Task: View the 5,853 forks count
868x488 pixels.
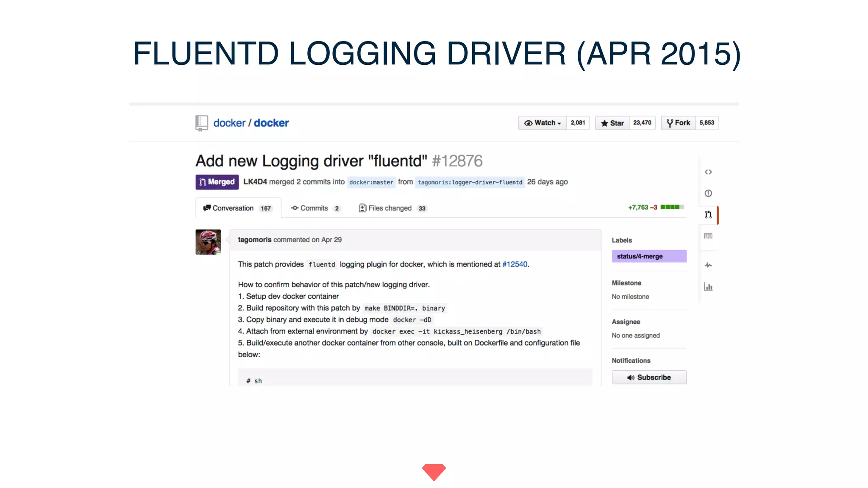Action: pos(707,123)
